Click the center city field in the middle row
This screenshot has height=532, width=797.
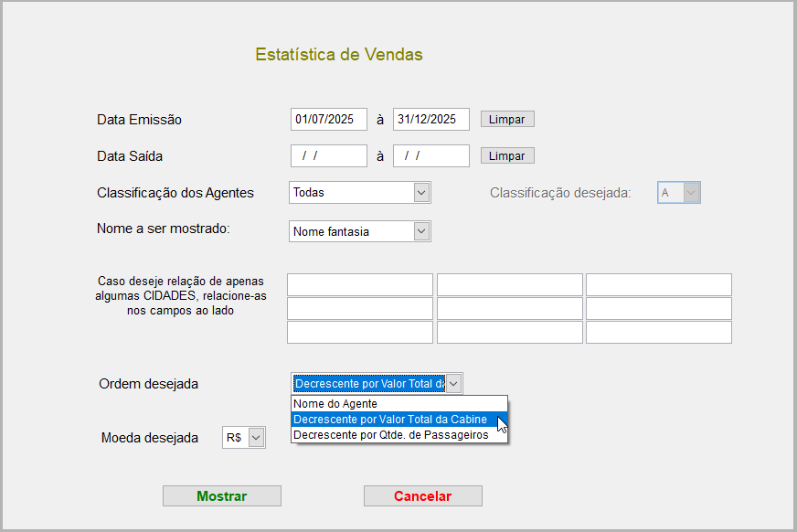tap(509, 309)
